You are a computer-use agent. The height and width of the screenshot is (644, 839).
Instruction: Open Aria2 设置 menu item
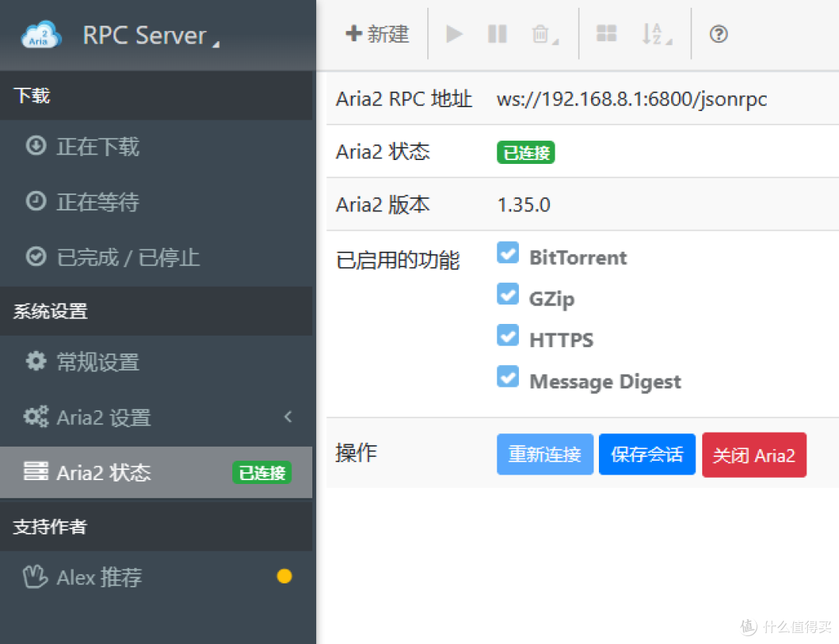(x=156, y=418)
